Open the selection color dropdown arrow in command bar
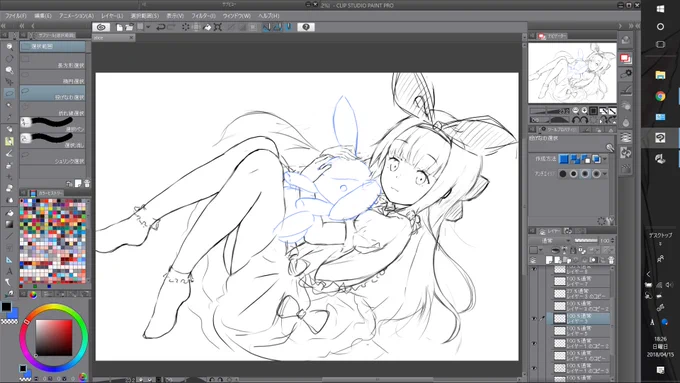Image resolution: width=680 pixels, height=383 pixels. point(148,27)
